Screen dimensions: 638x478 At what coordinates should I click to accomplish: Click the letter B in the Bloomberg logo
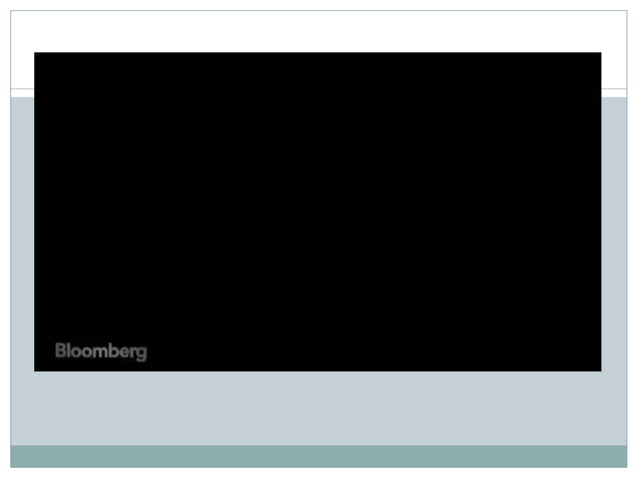[x=60, y=350]
